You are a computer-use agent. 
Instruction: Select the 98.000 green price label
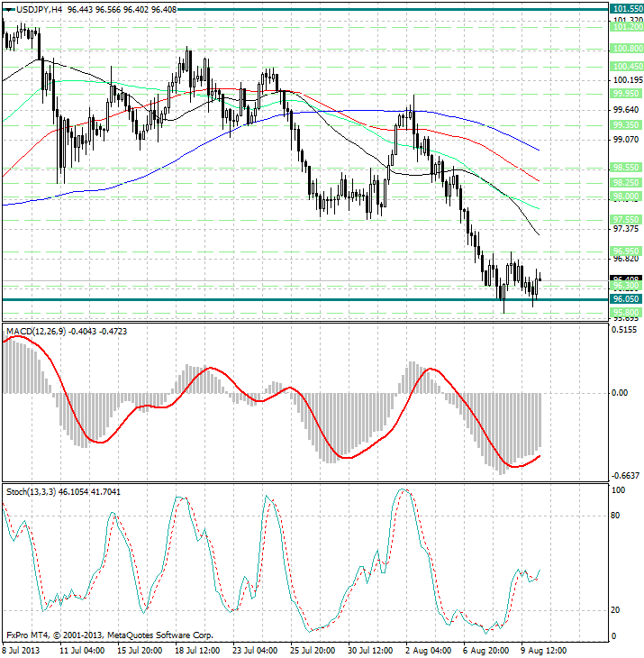626,196
